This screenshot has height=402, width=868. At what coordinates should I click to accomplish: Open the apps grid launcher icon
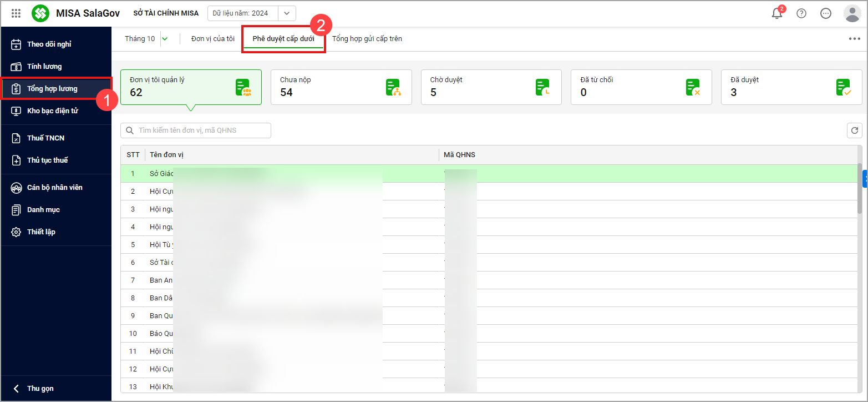point(16,13)
